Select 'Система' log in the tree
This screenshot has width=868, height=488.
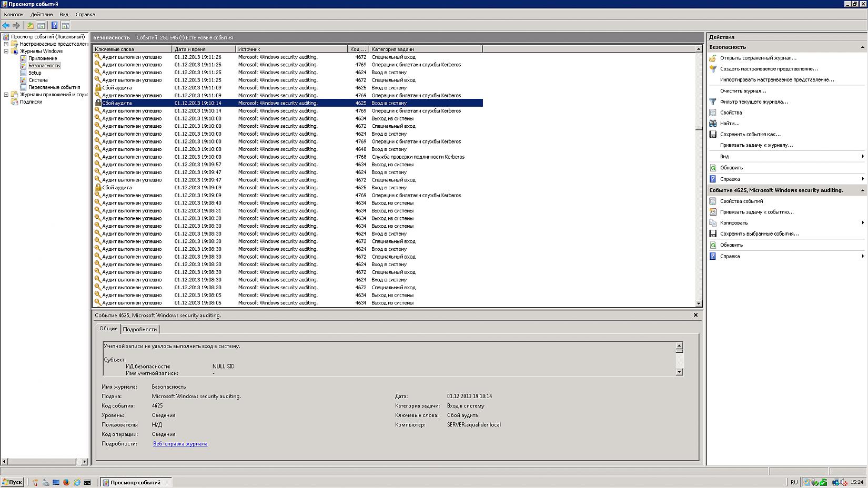[38, 80]
